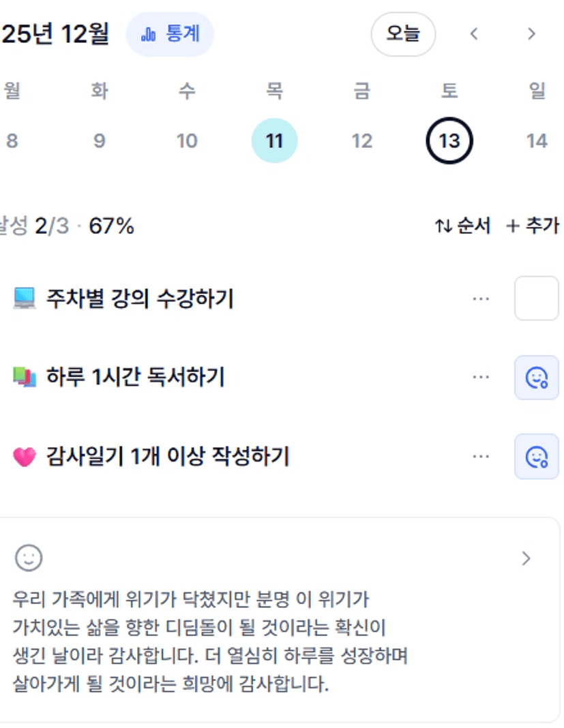The width and height of the screenshot is (564, 728).
Task: Go to previous week arrow
Action: [475, 33]
